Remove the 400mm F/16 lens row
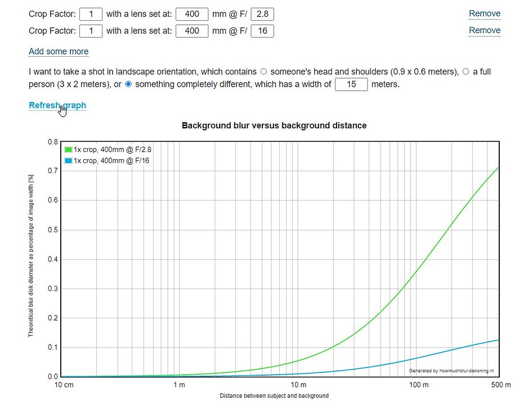 pos(484,30)
